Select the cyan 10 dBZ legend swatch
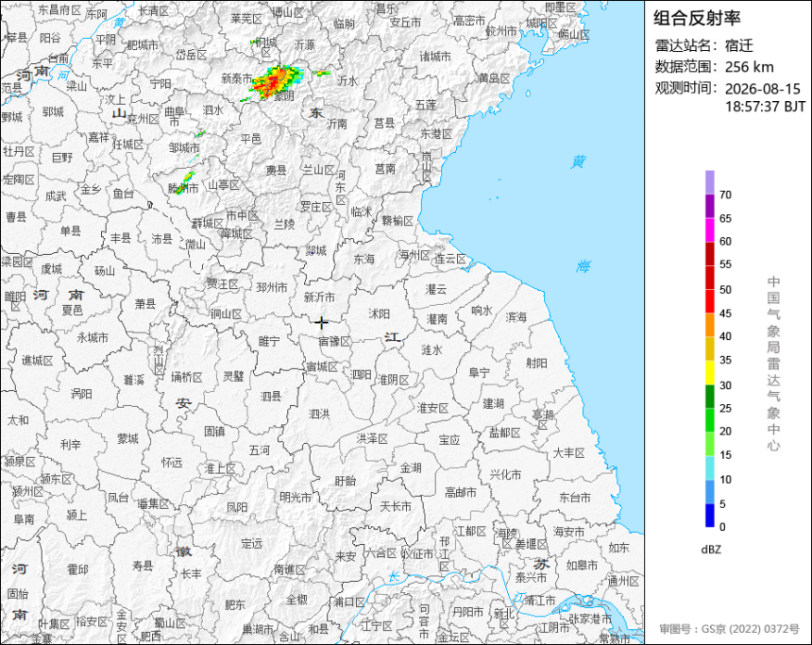Screen dimensions: 812x645 [709, 467]
